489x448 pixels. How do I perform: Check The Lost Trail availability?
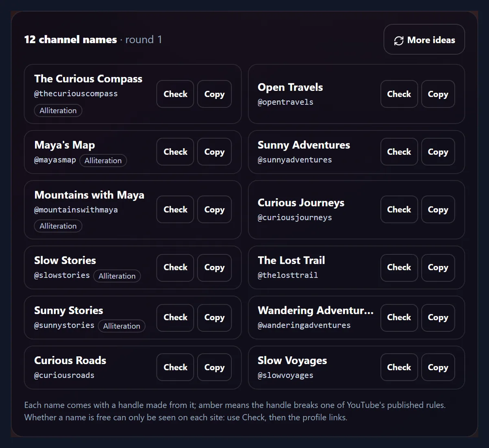coord(399,268)
